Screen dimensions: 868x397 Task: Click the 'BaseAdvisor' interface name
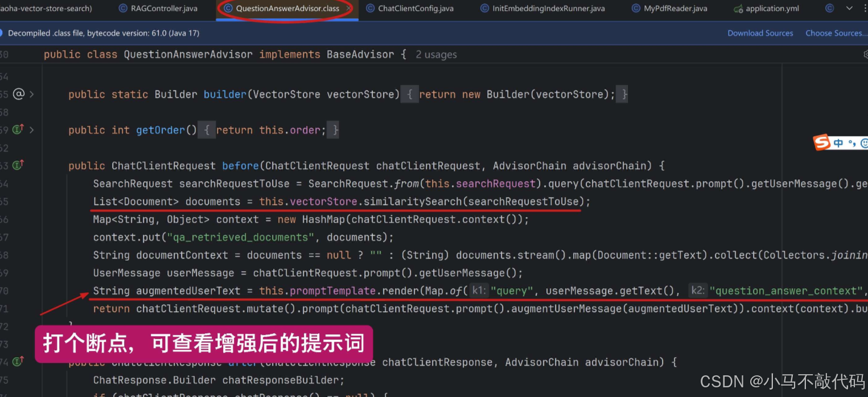(x=360, y=55)
